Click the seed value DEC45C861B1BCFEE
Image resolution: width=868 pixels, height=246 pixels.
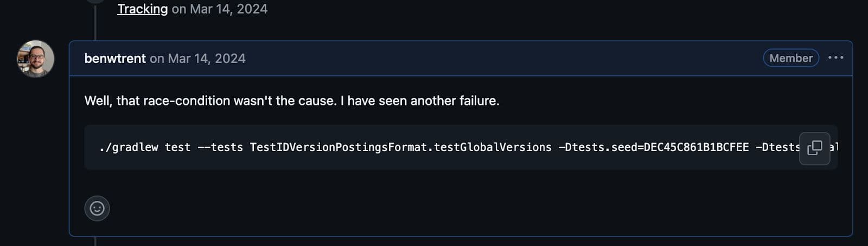[x=696, y=147]
